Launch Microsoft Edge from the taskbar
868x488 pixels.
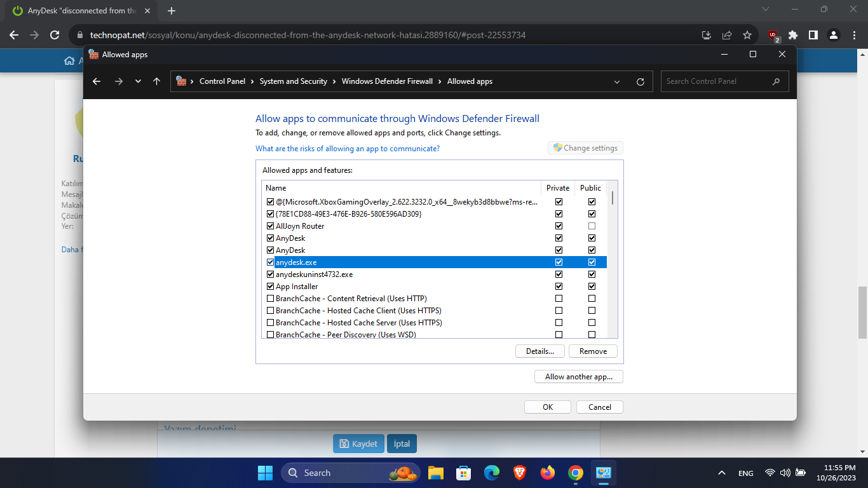click(x=492, y=473)
